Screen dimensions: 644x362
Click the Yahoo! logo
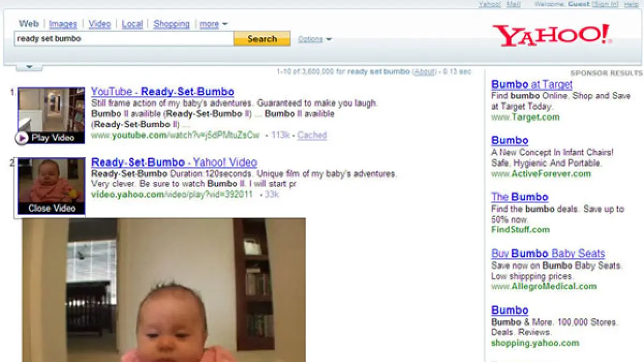tap(552, 36)
